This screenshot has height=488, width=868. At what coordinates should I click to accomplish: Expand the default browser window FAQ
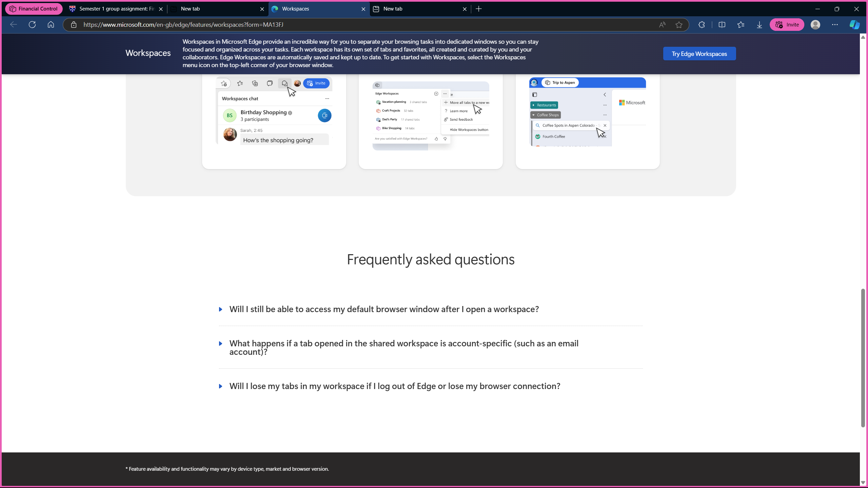click(x=384, y=309)
